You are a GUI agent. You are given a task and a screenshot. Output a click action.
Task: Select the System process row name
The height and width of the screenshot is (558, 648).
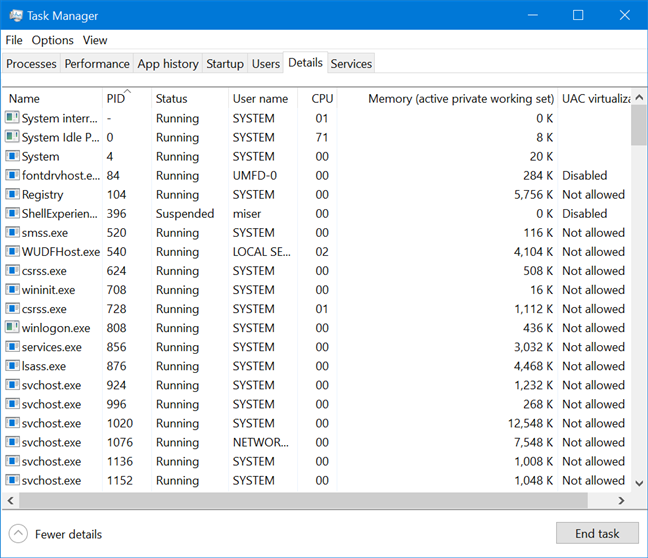pos(40,157)
